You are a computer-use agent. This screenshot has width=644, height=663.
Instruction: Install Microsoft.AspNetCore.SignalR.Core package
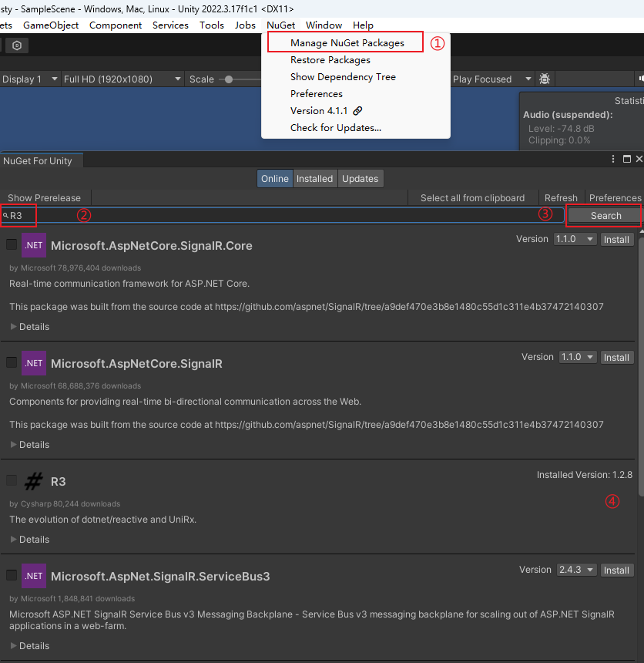click(x=616, y=239)
